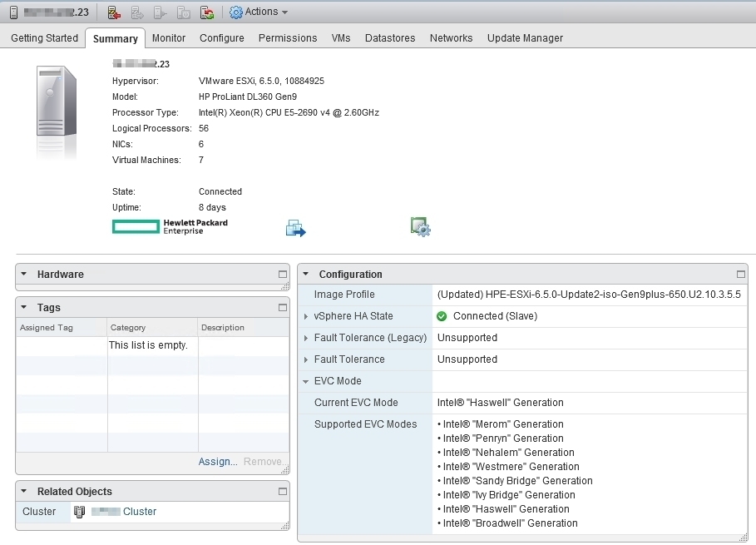This screenshot has width=756, height=545.
Task: Click the greyed-out power on host icon
Action: point(160,12)
